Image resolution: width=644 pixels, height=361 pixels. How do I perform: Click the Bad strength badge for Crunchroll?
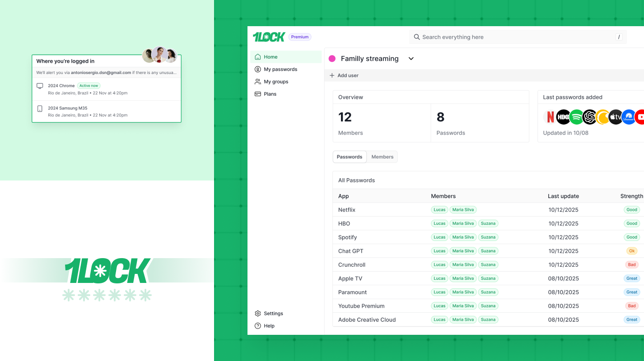point(632,265)
